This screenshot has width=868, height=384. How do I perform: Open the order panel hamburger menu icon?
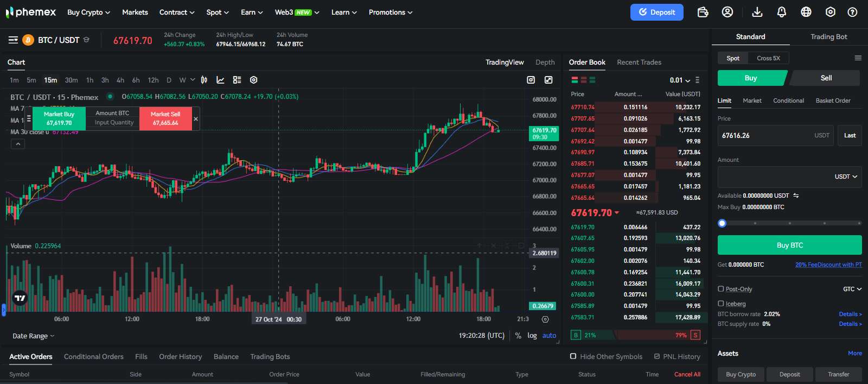[x=858, y=58]
